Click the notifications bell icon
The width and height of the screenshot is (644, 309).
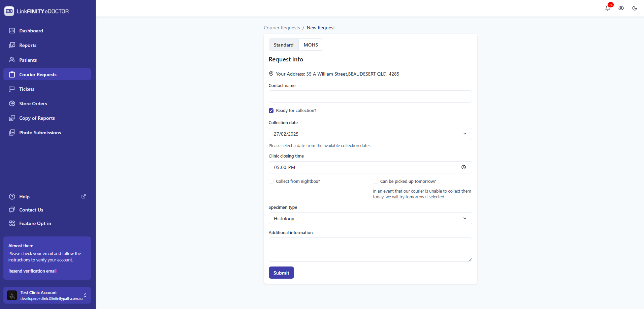[x=608, y=8]
